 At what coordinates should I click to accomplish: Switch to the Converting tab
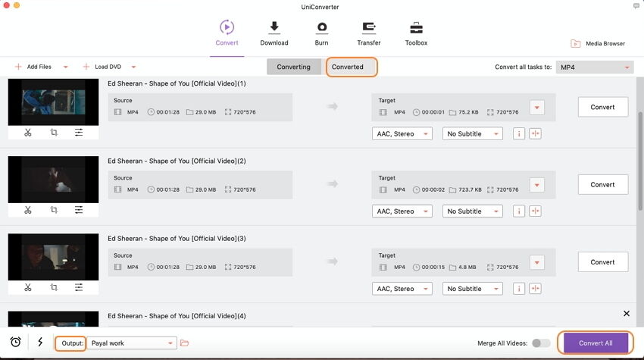pos(293,67)
